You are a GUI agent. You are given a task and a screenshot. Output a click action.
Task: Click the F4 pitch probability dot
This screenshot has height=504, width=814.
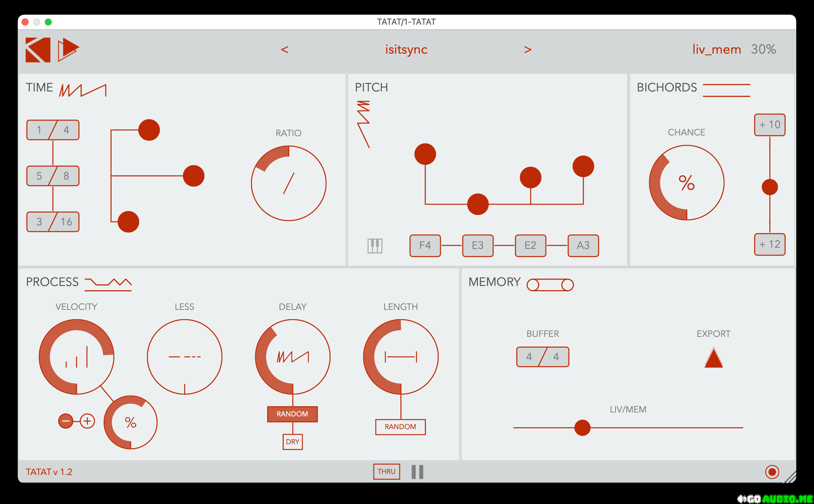tap(425, 154)
